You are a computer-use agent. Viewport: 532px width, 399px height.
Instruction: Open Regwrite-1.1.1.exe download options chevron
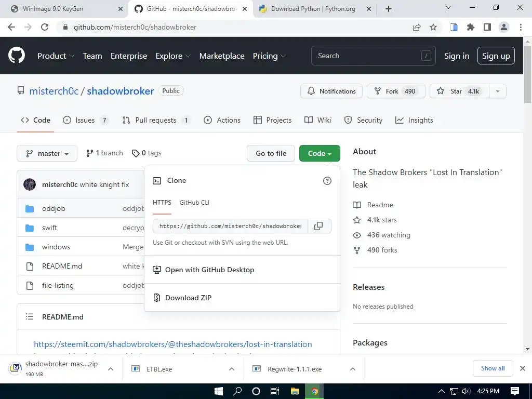(x=353, y=369)
